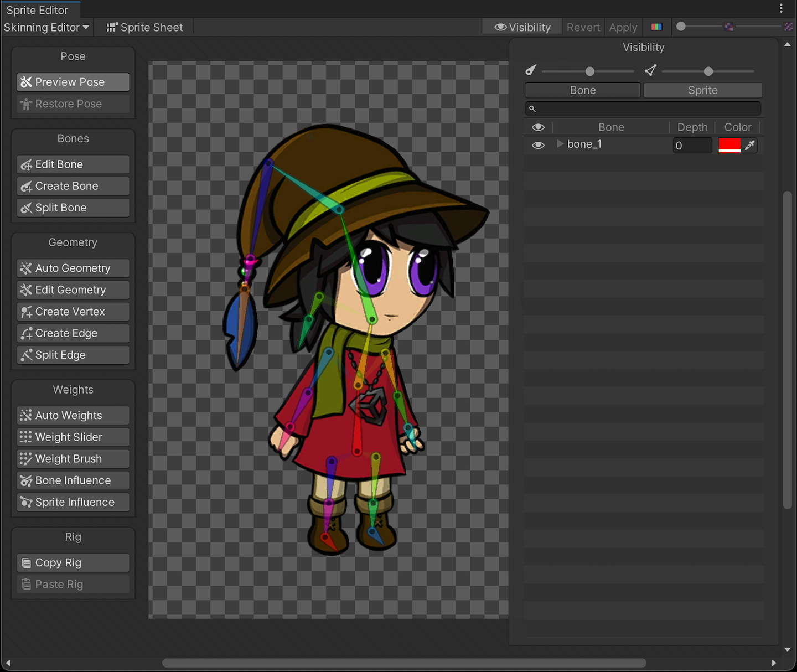Click the red bone_1 color swatch
This screenshot has height=672, width=797.
pyautogui.click(x=729, y=145)
